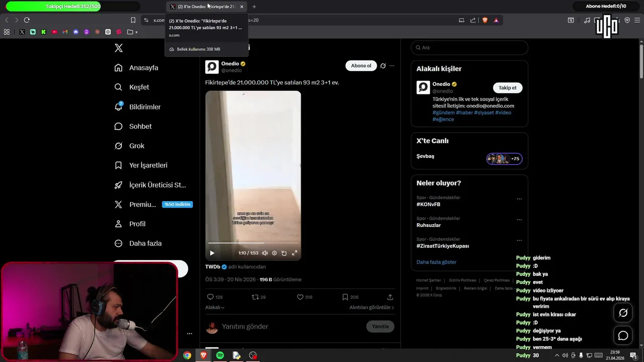This screenshot has height=362, width=644.
Task: Open YouTube bookmark in bookmarks bar
Action: [54, 32]
